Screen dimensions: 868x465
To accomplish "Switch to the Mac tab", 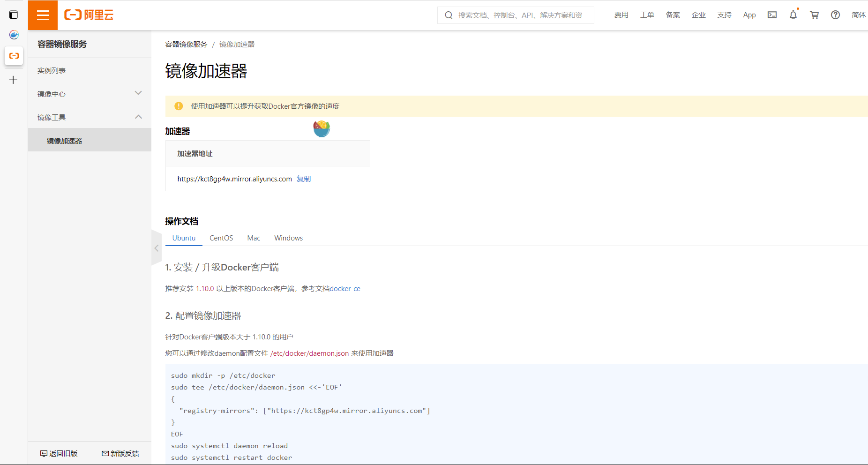I will pyautogui.click(x=254, y=238).
